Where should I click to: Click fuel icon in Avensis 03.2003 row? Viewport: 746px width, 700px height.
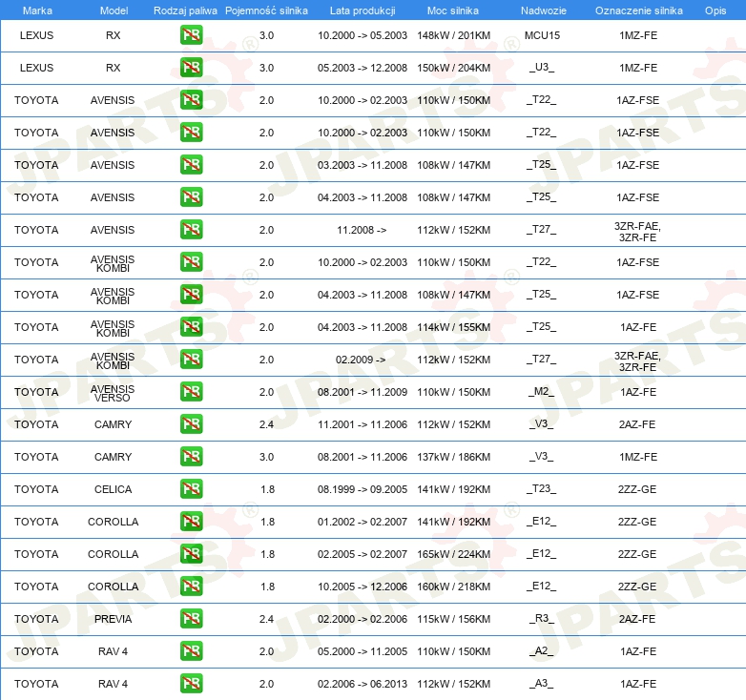click(191, 165)
